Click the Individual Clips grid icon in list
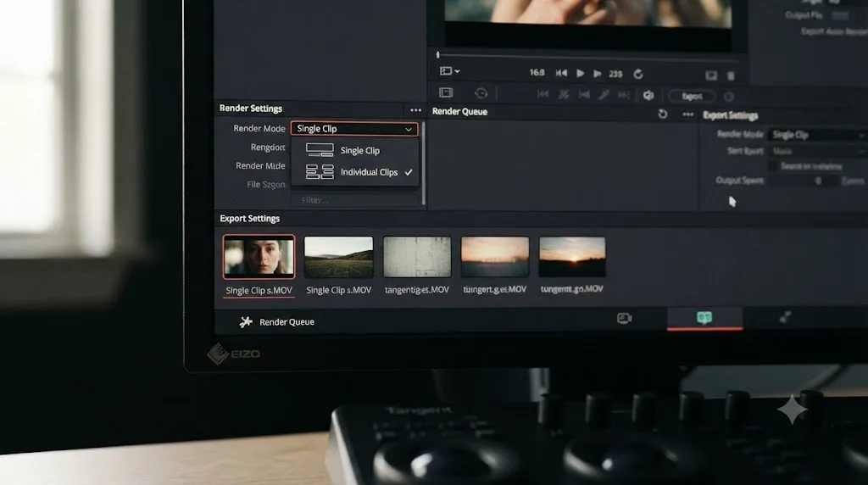 [x=320, y=171]
